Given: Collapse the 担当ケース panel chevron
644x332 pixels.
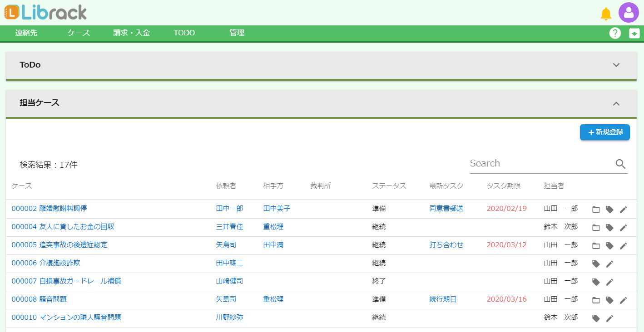Looking at the screenshot, I should point(616,103).
